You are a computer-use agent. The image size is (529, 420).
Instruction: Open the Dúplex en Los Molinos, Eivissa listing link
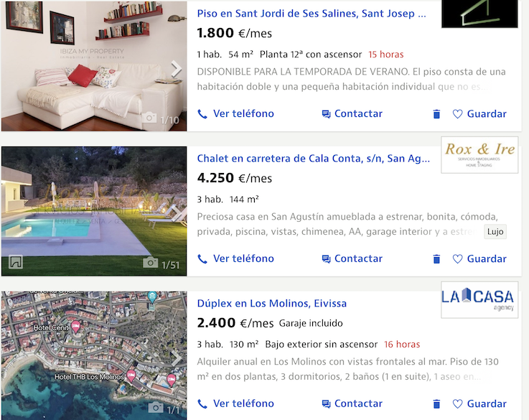(271, 303)
